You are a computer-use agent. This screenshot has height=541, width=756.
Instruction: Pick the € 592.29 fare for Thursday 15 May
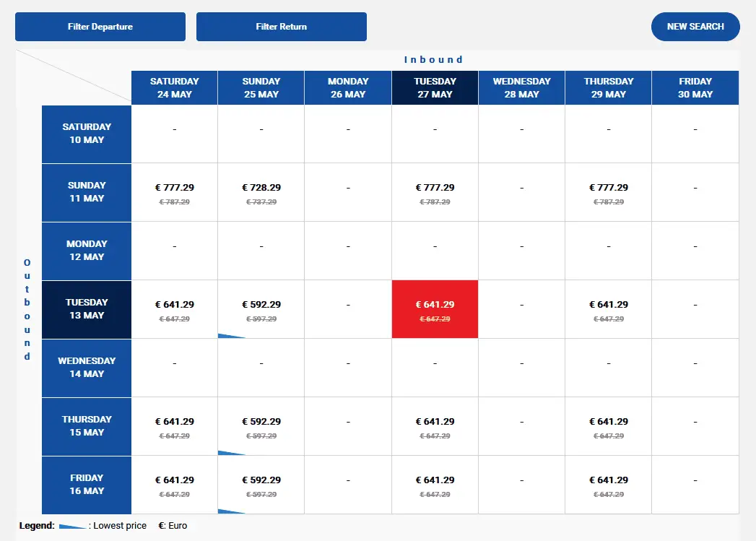[x=261, y=426]
